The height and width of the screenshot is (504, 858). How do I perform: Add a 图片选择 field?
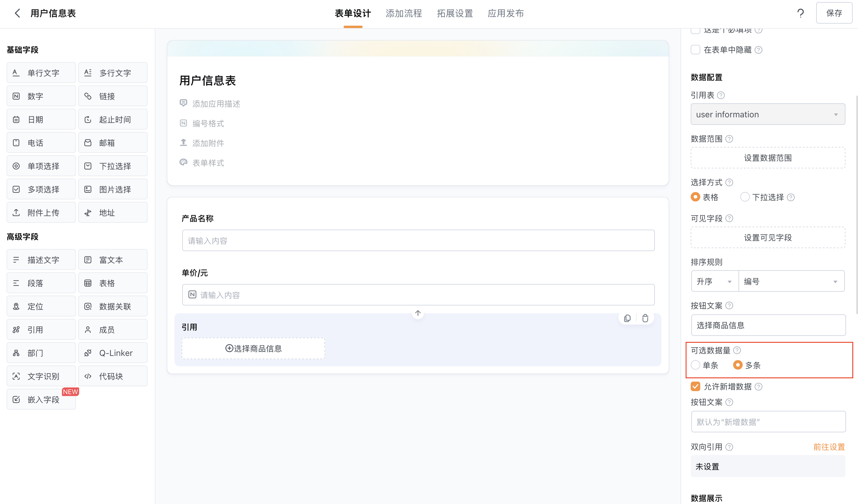[113, 189]
